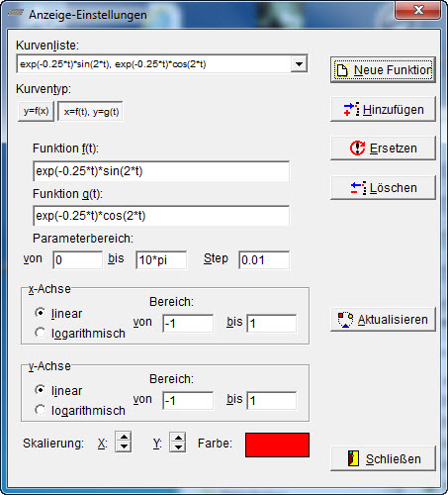The height and width of the screenshot is (495, 448).
Task: Click the selected curve text in Kurvenliste
Action: click(x=113, y=64)
